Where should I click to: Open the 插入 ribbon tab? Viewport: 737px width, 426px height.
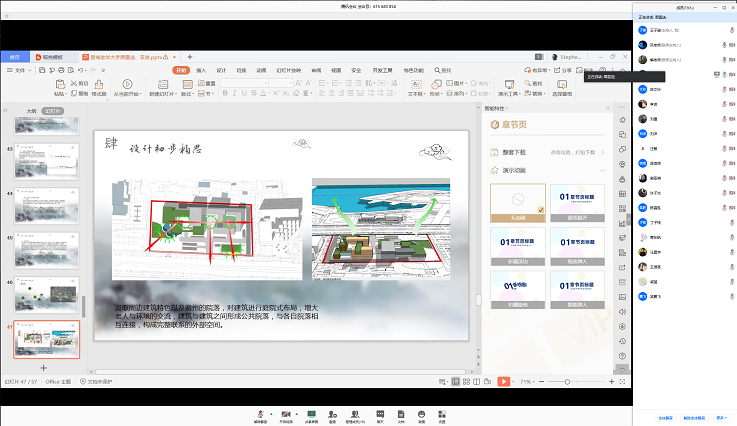point(201,70)
